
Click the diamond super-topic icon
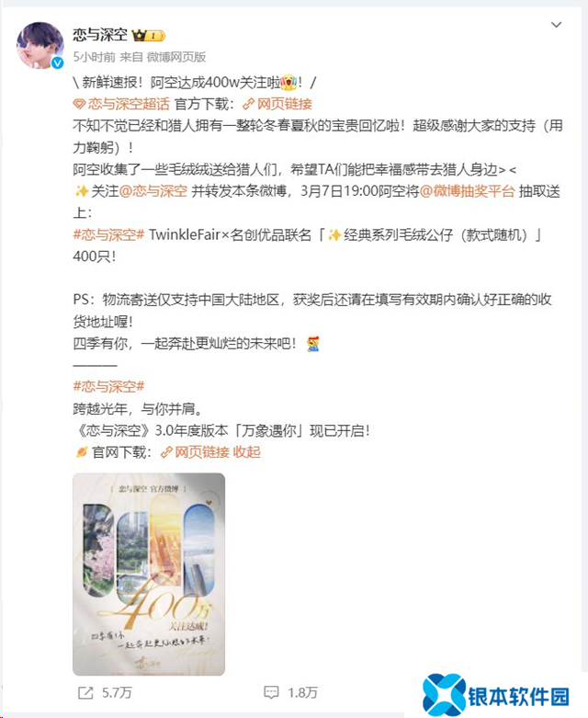(x=79, y=105)
